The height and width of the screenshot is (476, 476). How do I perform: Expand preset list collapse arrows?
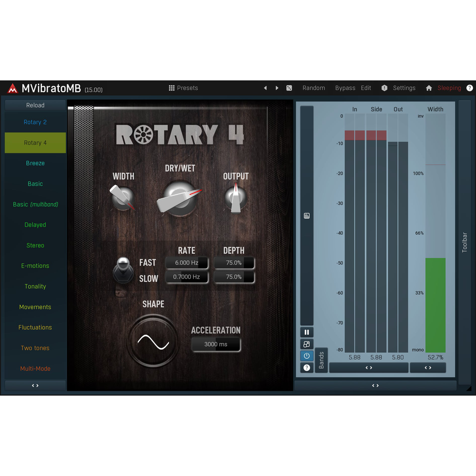[35, 386]
